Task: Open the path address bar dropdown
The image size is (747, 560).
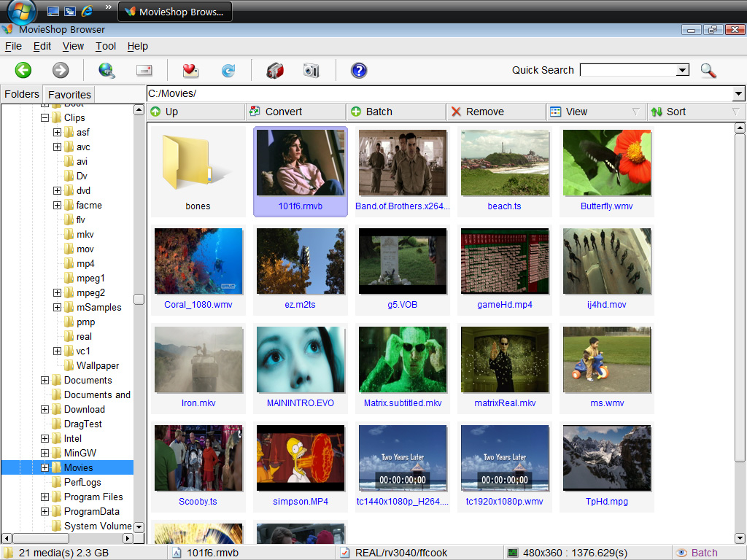Action: point(738,93)
